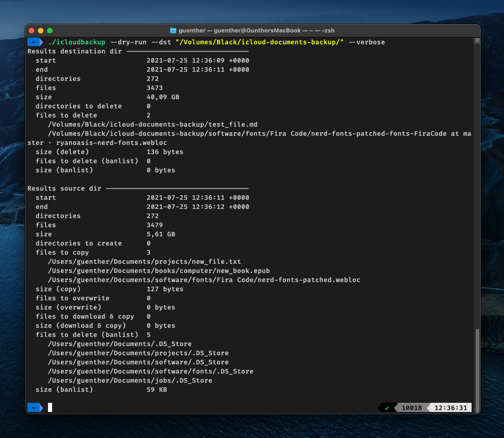The width and height of the screenshot is (504, 438).
Task: Click the 'files to overwrite' label
Action: [x=72, y=298]
